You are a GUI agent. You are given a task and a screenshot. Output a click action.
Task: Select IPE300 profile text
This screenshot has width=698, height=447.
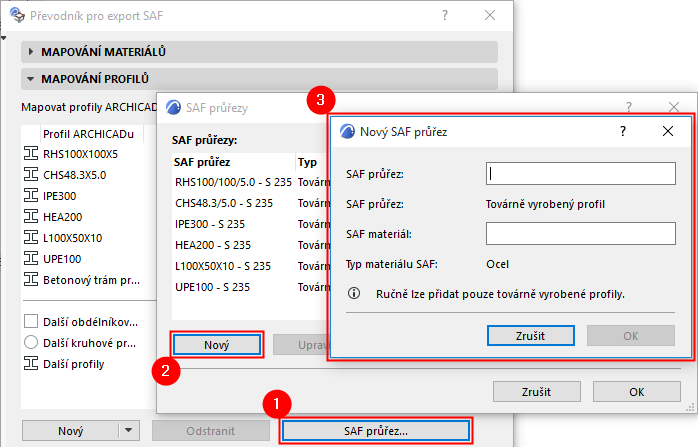tap(59, 196)
